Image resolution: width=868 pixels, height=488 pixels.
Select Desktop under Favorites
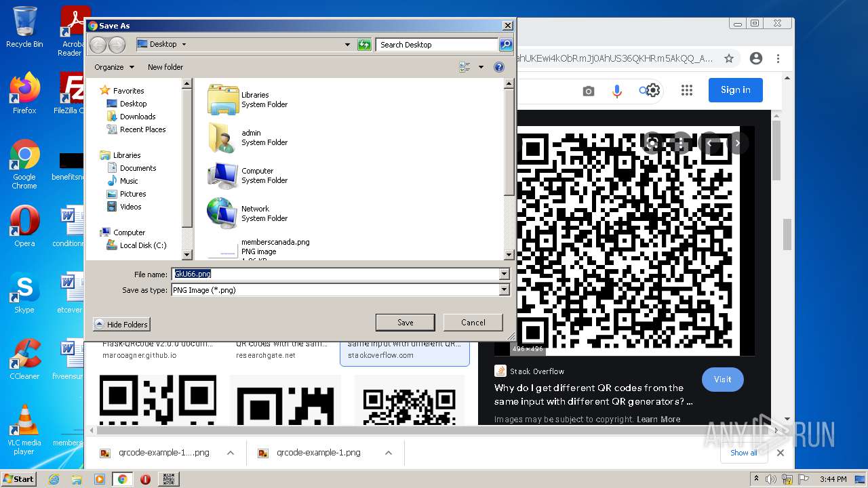tap(127, 104)
